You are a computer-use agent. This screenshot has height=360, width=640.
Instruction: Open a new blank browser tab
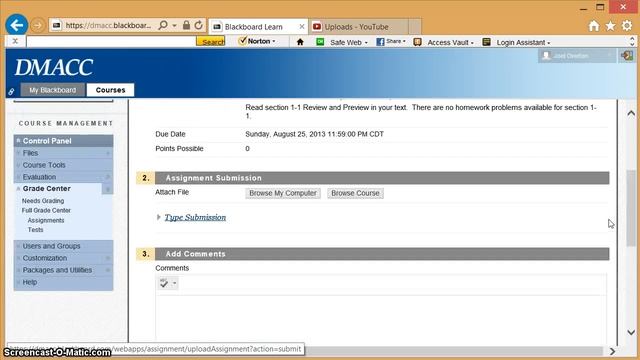415,27
